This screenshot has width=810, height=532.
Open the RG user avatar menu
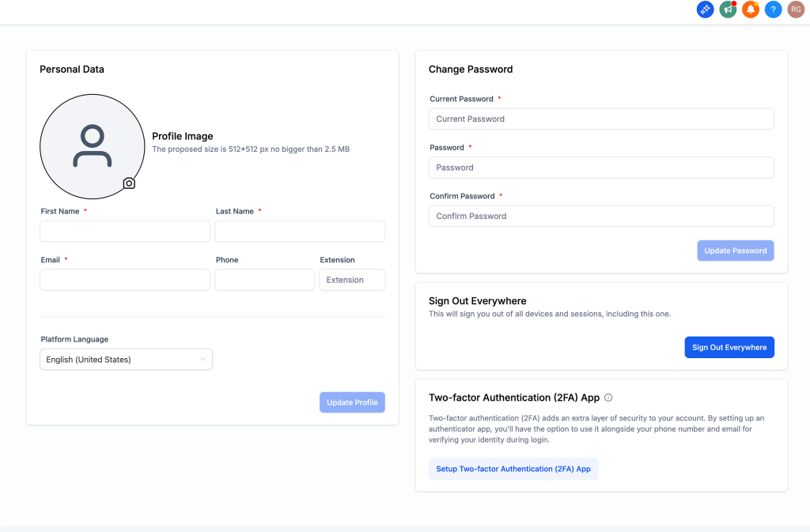click(x=796, y=9)
